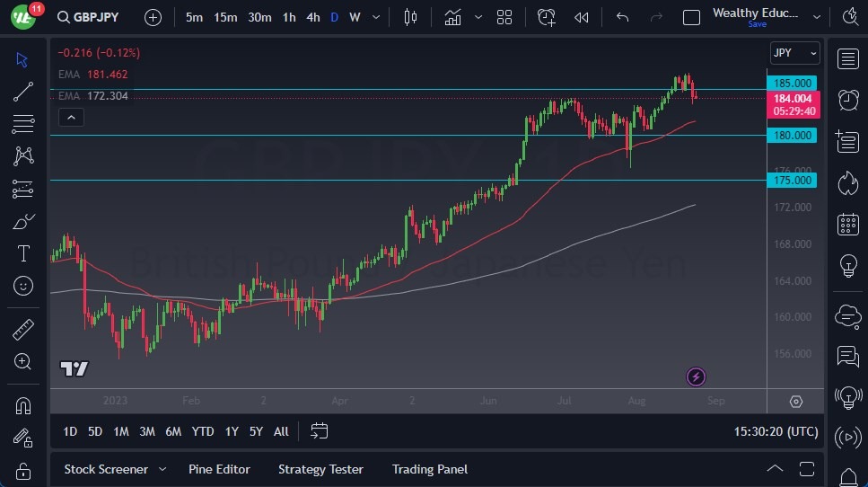
Task: Click the bar replay rewind icon
Action: [582, 17]
